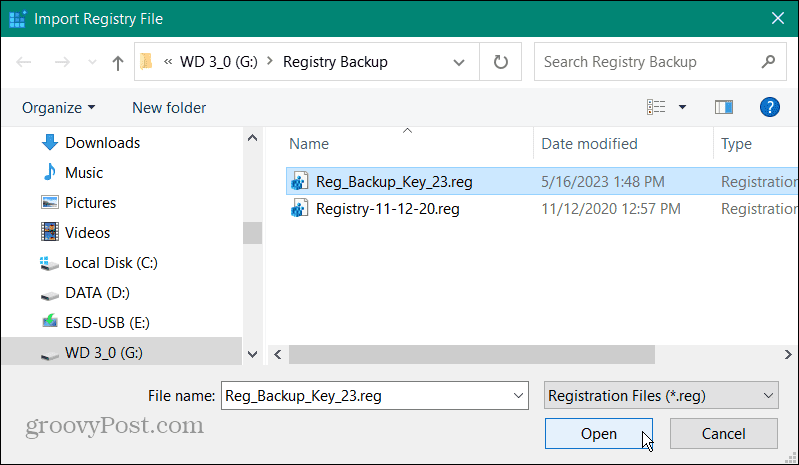This screenshot has width=799, height=465.
Task: Click the horizontal scrollbar right arrow
Action: [788, 354]
